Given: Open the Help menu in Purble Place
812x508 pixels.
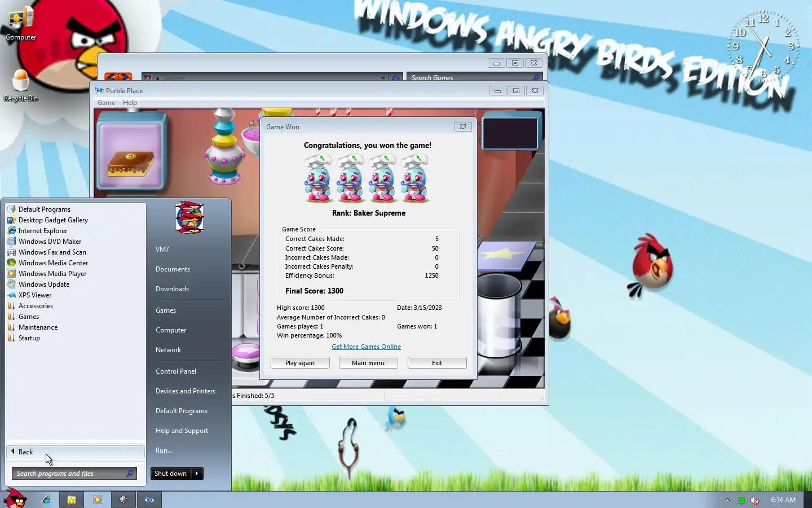Looking at the screenshot, I should (x=130, y=103).
